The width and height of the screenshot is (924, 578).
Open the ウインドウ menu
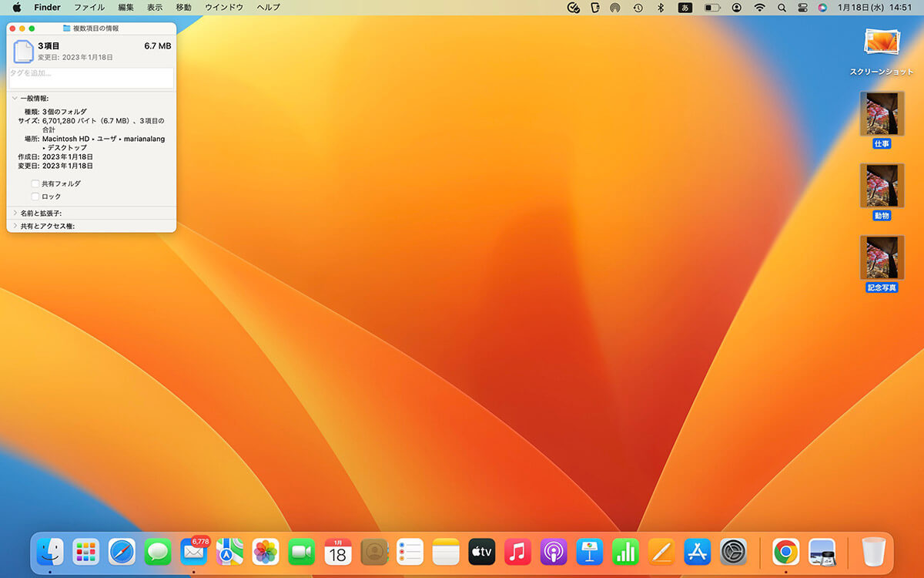point(224,8)
